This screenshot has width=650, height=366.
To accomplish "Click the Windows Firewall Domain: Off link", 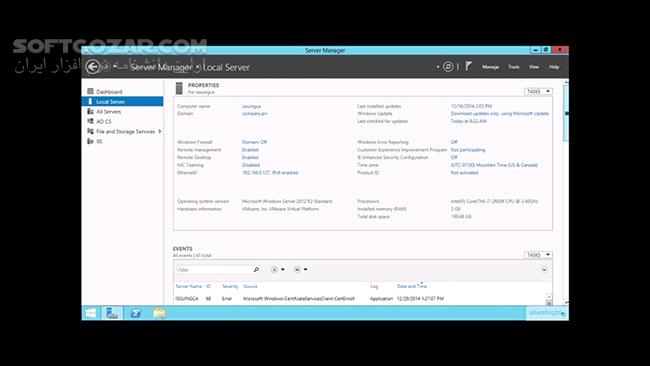I will [254, 142].
